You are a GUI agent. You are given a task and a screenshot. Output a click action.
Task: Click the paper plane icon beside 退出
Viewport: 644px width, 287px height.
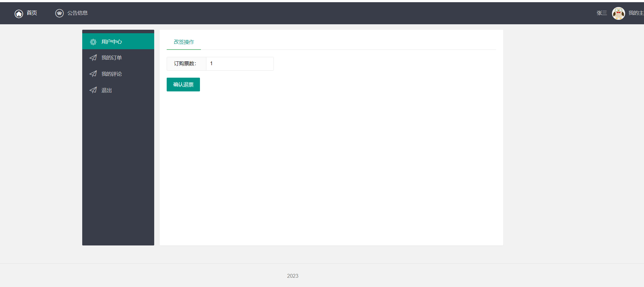[93, 90]
